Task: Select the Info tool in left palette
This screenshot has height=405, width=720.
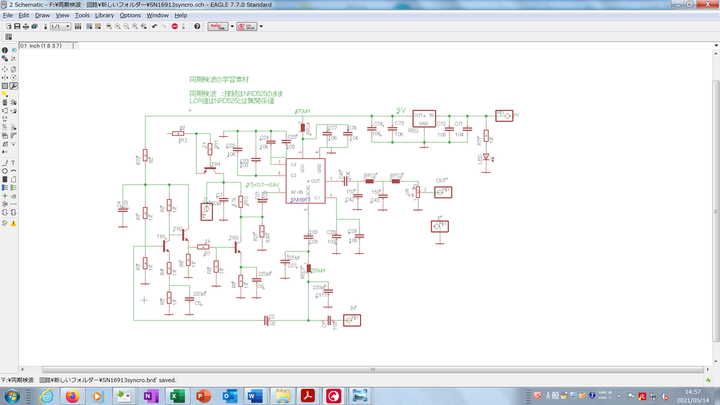Action: (4, 49)
